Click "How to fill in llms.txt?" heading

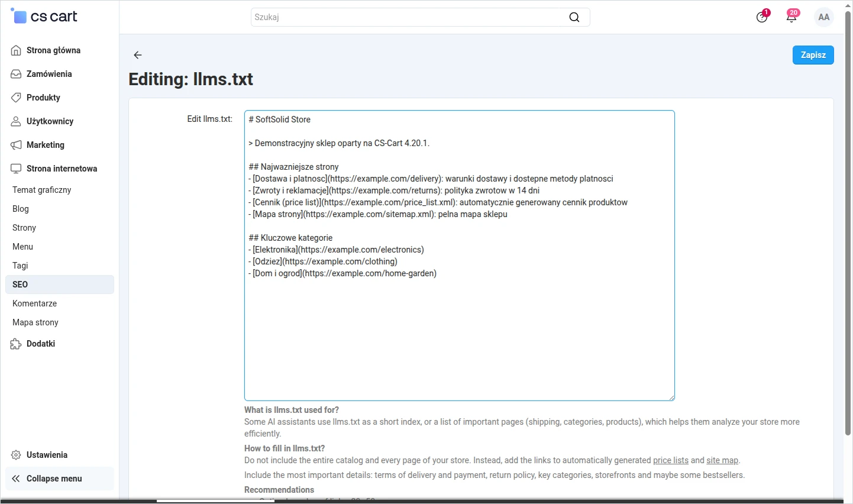click(x=285, y=448)
